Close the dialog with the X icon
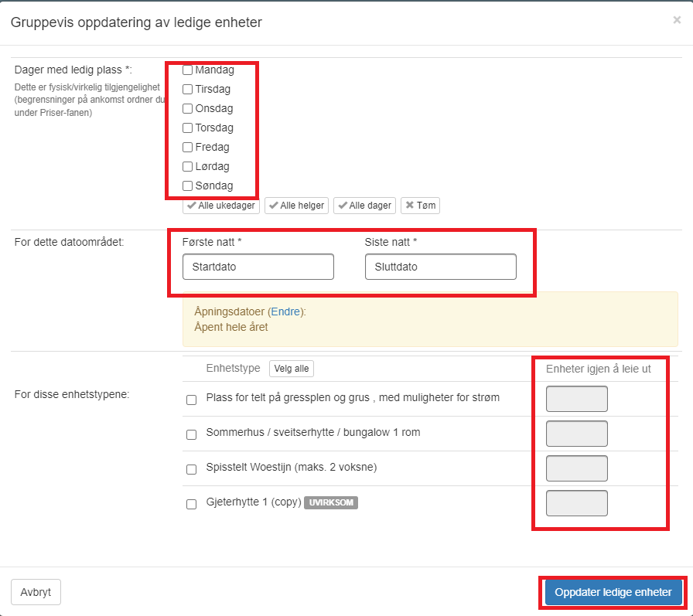This screenshot has width=693, height=616. [x=677, y=20]
